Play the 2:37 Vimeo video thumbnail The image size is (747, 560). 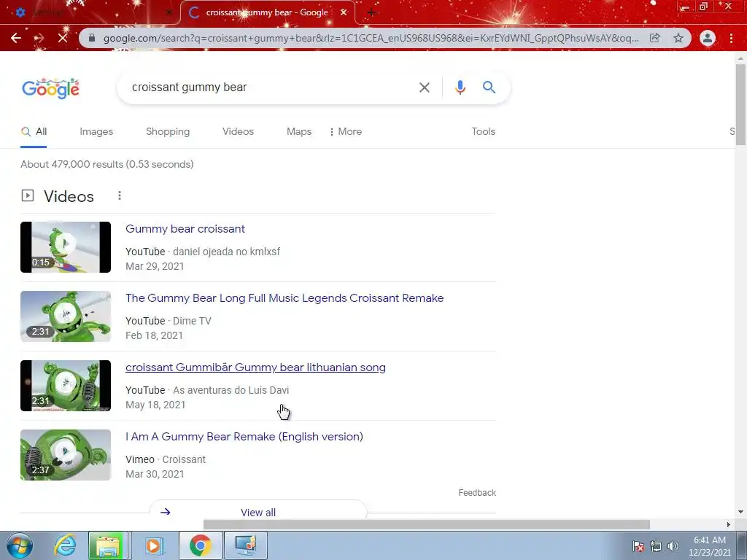(x=66, y=455)
